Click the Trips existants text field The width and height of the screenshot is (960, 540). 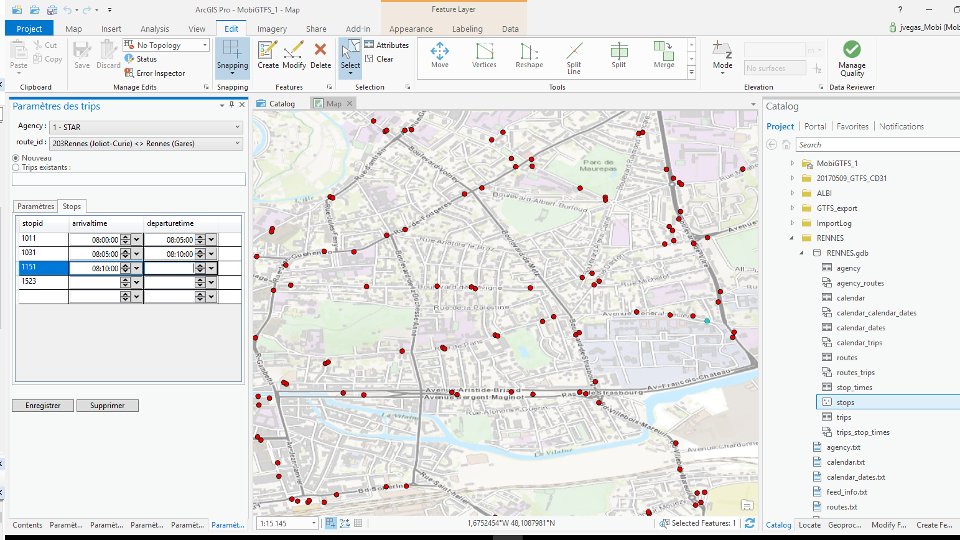coord(129,179)
